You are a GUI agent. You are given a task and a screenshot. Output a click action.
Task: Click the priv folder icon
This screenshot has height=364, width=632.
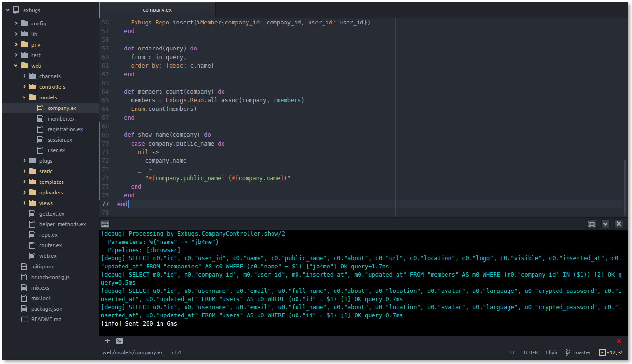25,44
